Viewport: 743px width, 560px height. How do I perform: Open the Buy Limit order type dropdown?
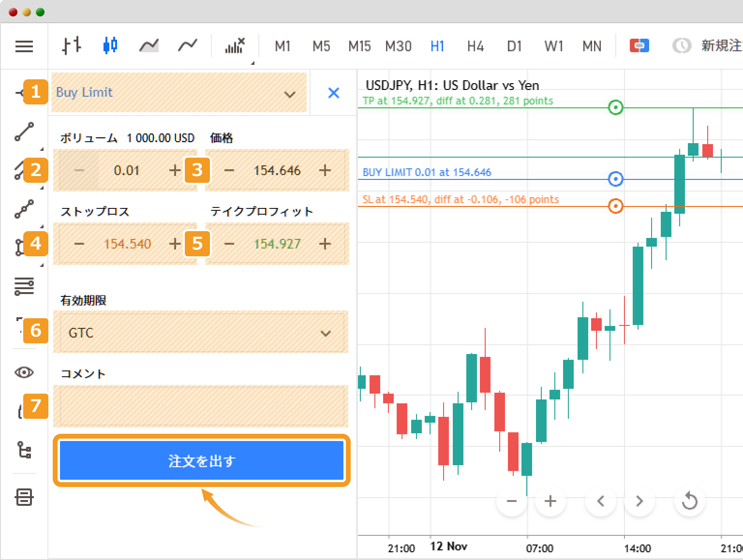tap(179, 93)
